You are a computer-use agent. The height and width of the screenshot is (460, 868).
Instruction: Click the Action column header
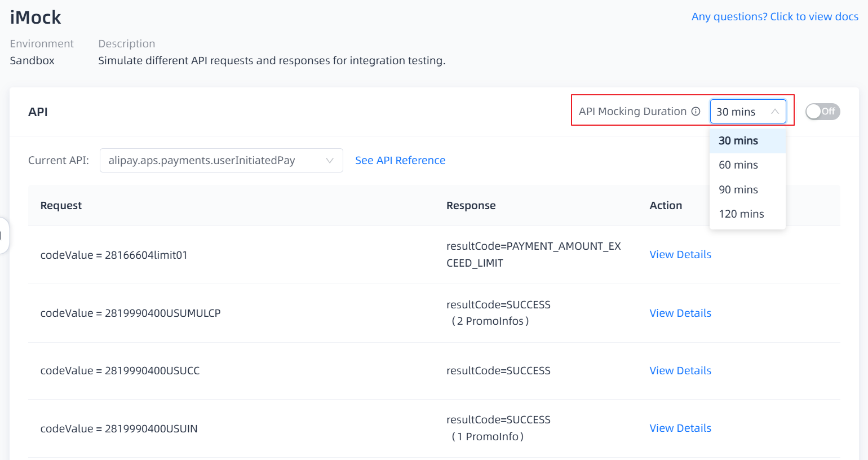(x=666, y=206)
